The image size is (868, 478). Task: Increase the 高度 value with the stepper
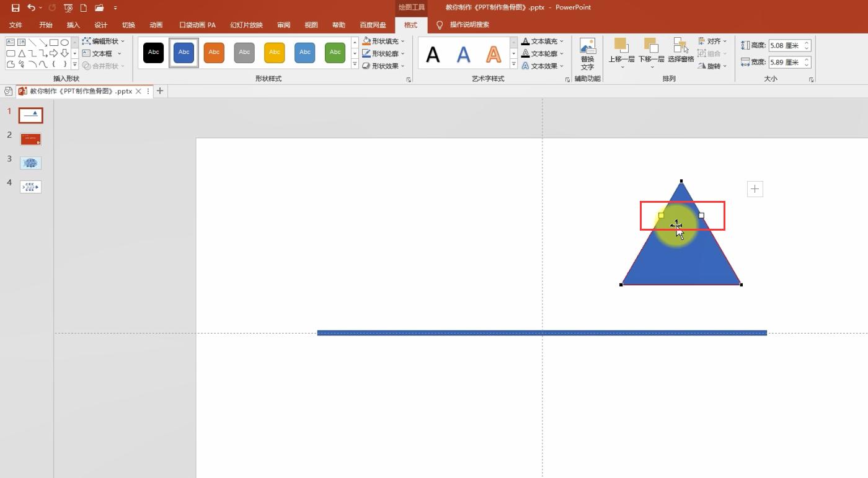tap(805, 42)
